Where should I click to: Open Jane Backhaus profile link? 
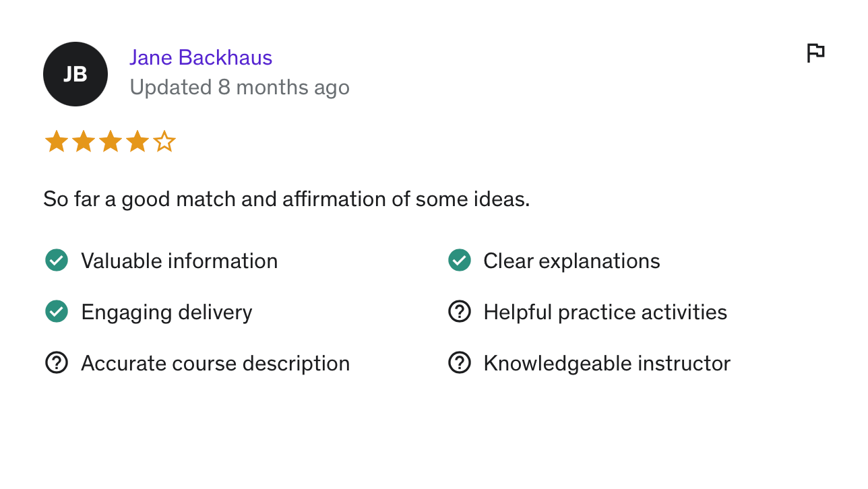pyautogui.click(x=201, y=58)
